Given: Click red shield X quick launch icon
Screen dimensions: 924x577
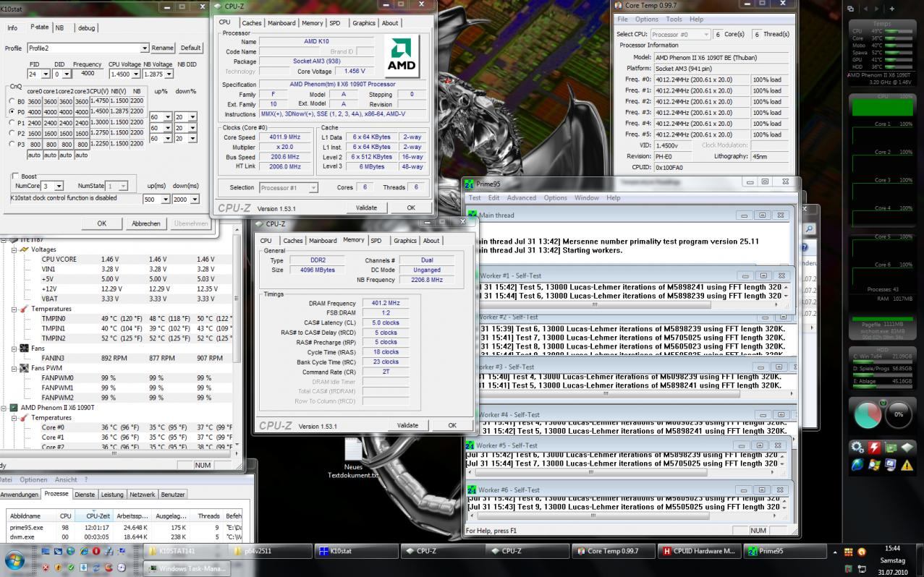Looking at the screenshot, I should [x=45, y=568].
